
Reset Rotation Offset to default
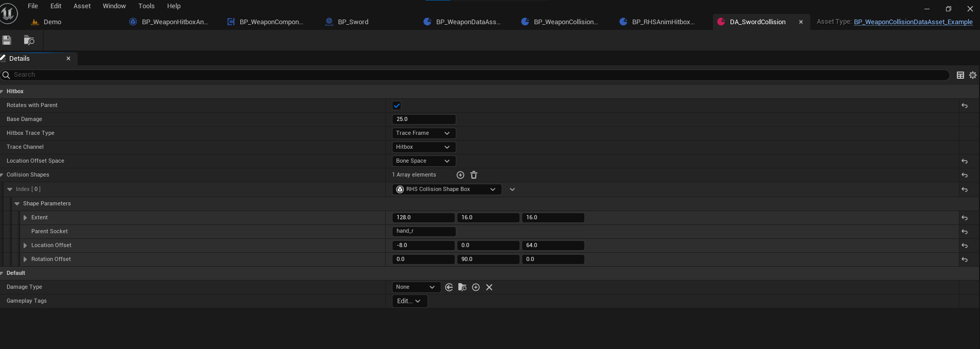click(x=965, y=259)
